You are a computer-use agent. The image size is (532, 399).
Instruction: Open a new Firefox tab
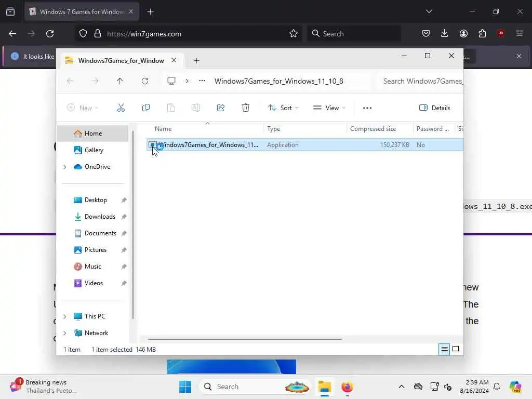tap(150, 12)
